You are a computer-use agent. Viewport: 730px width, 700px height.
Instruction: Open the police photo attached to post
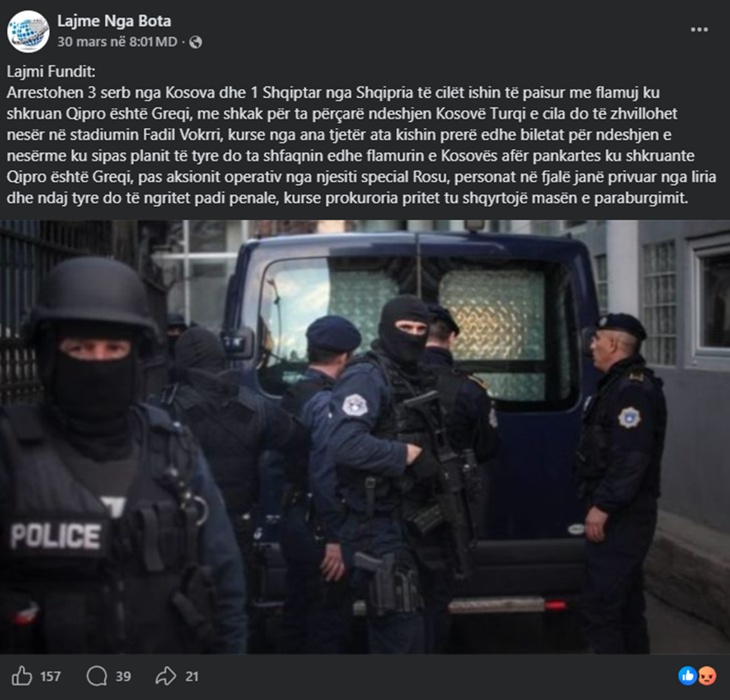(365, 437)
